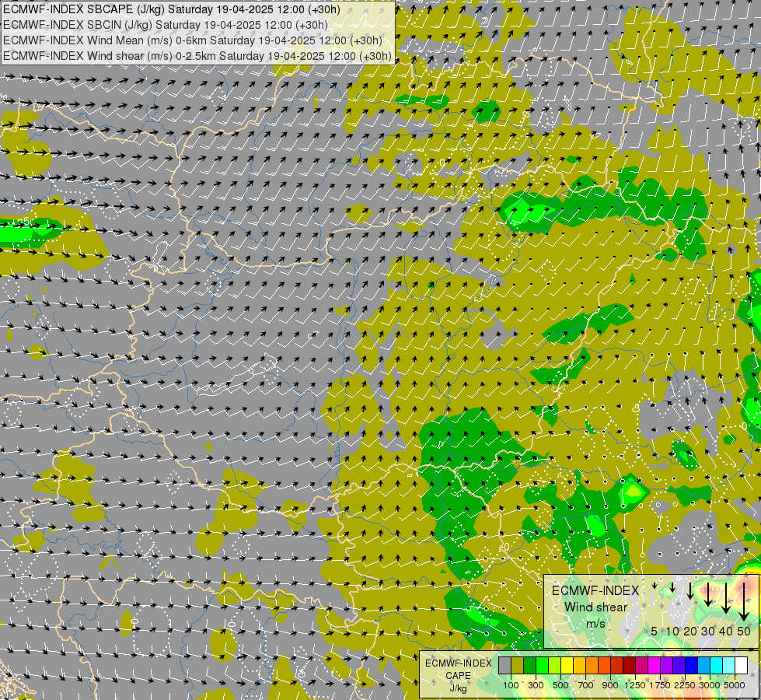Click the 900 value on CAPE scale
Screen dimensions: 761x700
pyautogui.click(x=610, y=685)
